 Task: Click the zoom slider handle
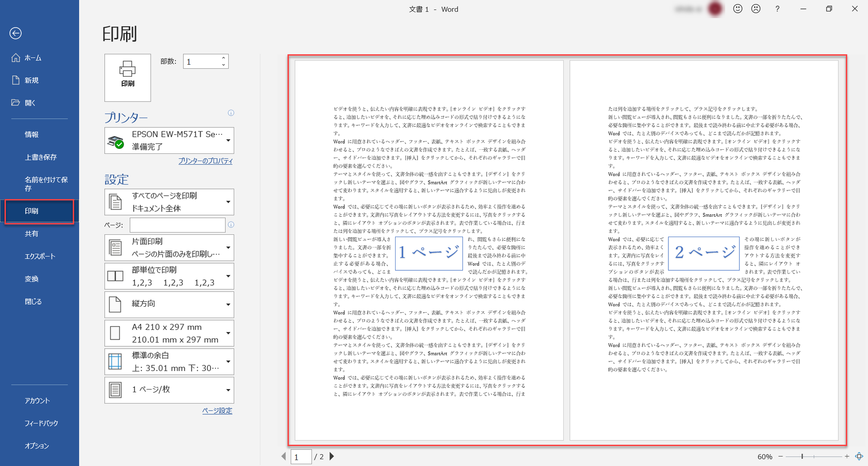click(802, 456)
